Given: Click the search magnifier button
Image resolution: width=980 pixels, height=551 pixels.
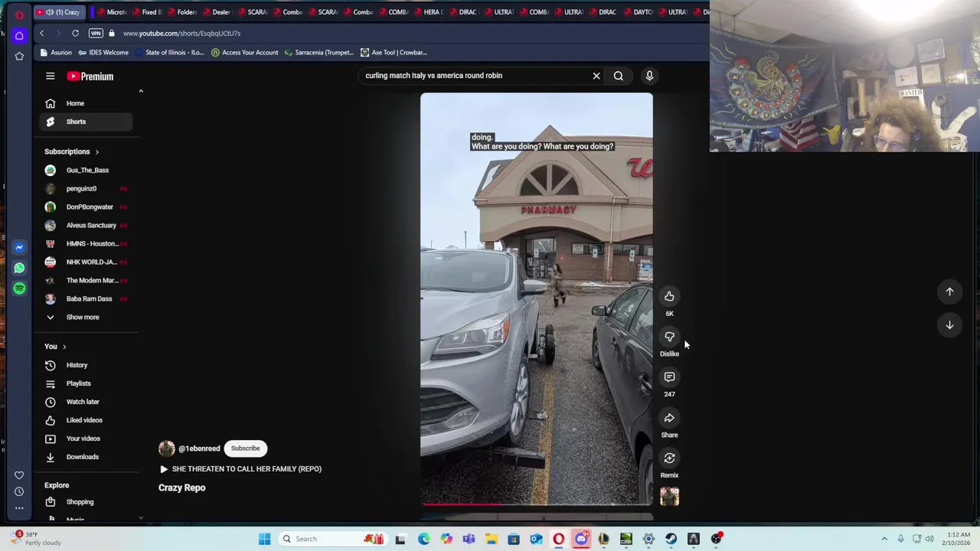Looking at the screenshot, I should pos(618,76).
